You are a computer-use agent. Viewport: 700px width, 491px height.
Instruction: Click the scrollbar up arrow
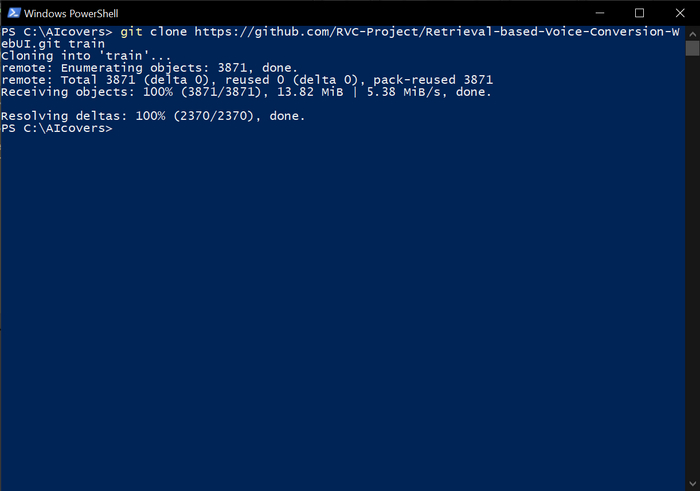tap(691, 33)
